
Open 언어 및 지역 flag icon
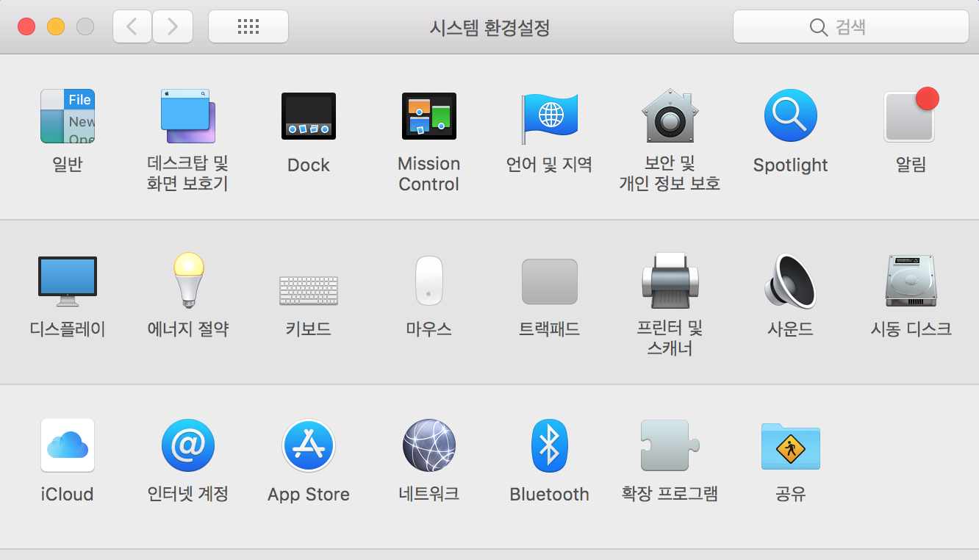click(550, 118)
